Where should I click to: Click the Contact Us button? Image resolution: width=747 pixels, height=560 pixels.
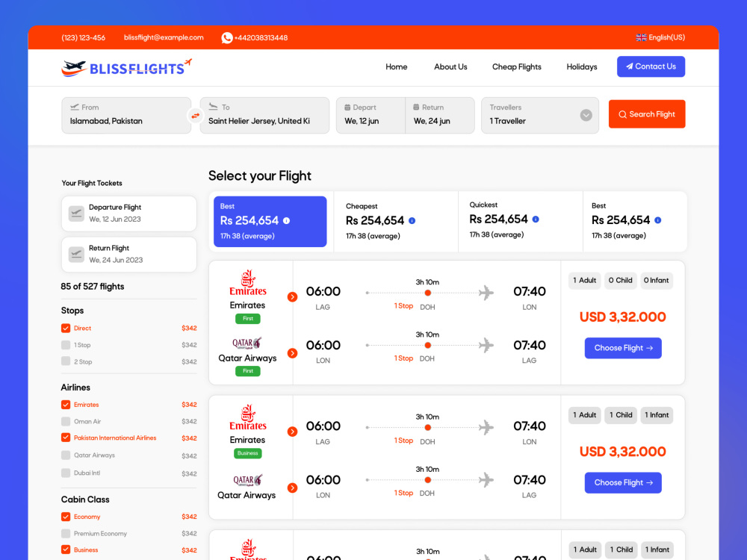tap(651, 66)
